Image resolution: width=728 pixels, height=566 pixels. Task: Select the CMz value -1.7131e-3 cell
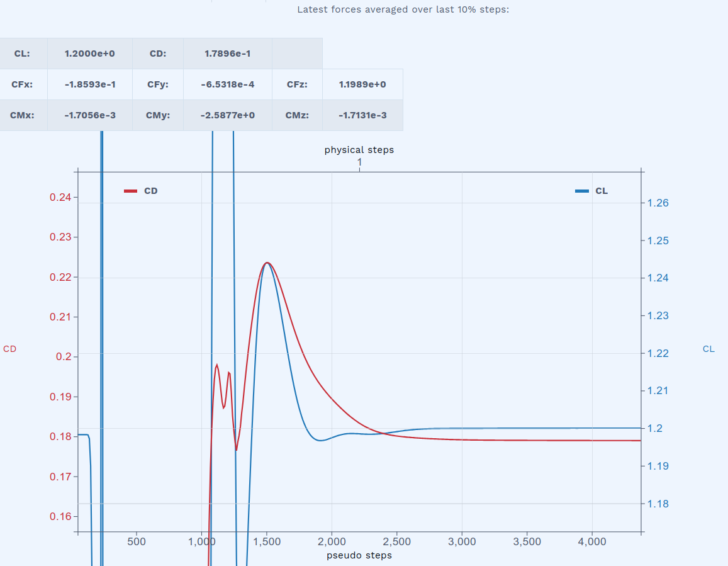(x=362, y=115)
